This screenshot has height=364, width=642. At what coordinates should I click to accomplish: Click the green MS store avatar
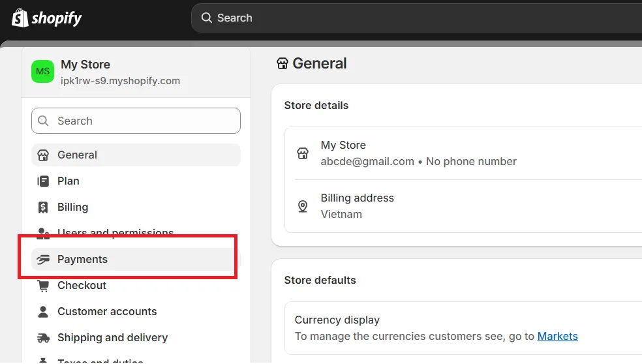pyautogui.click(x=42, y=72)
